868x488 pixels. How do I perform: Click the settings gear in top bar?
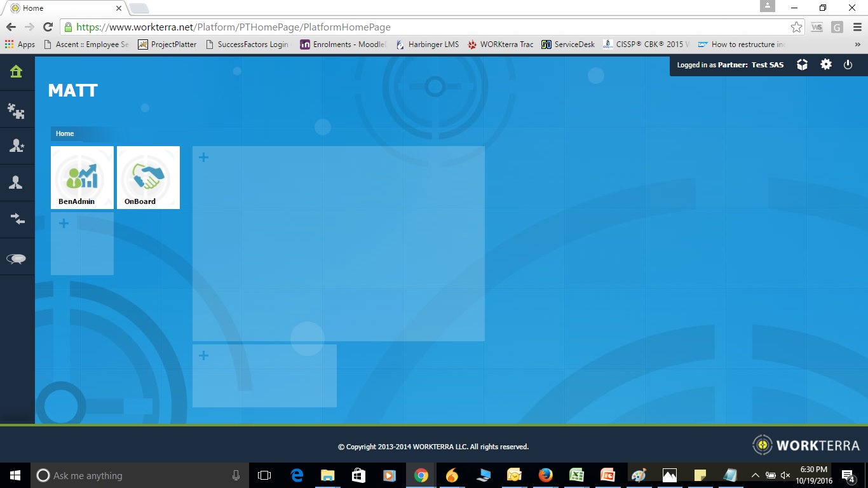(x=825, y=65)
